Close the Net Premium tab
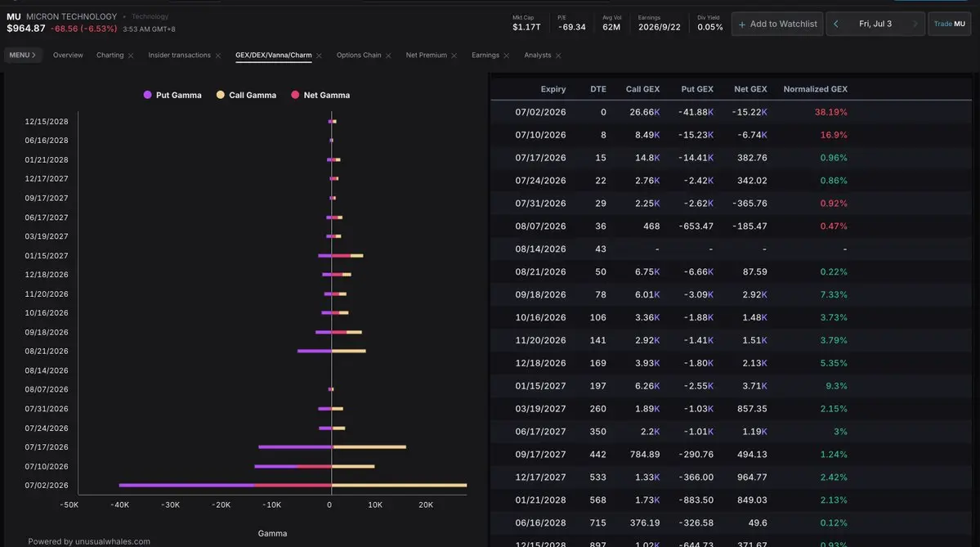This screenshot has width=980, height=547. (x=454, y=56)
